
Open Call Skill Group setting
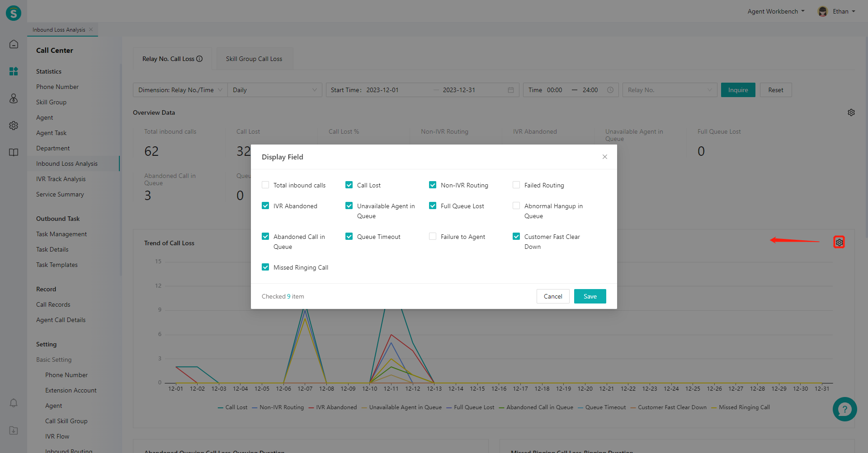click(66, 421)
